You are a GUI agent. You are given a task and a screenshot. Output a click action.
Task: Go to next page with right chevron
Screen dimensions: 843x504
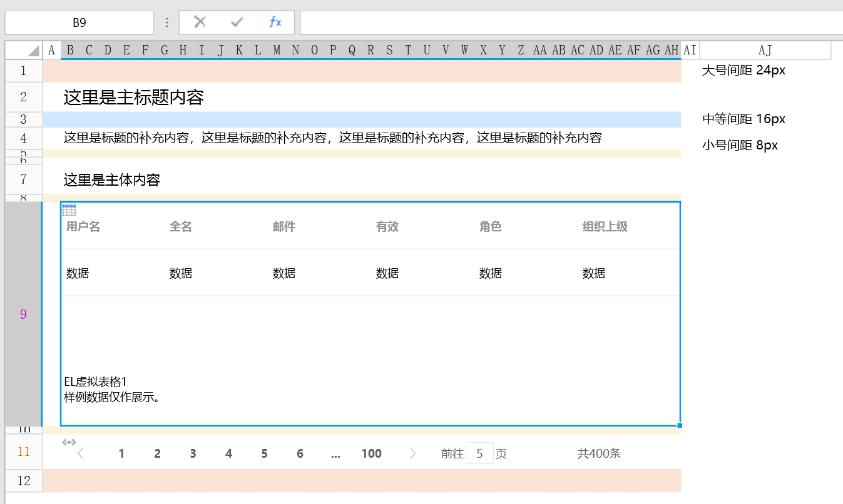click(x=412, y=453)
